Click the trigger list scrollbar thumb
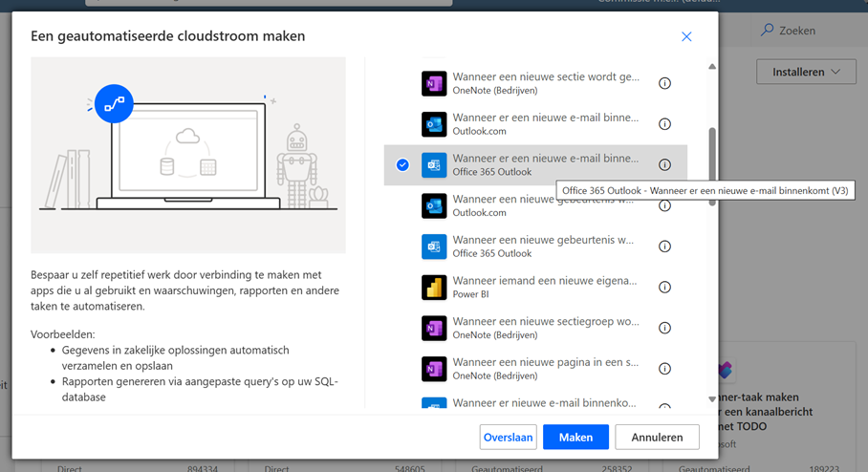The image size is (868, 472). click(x=712, y=166)
